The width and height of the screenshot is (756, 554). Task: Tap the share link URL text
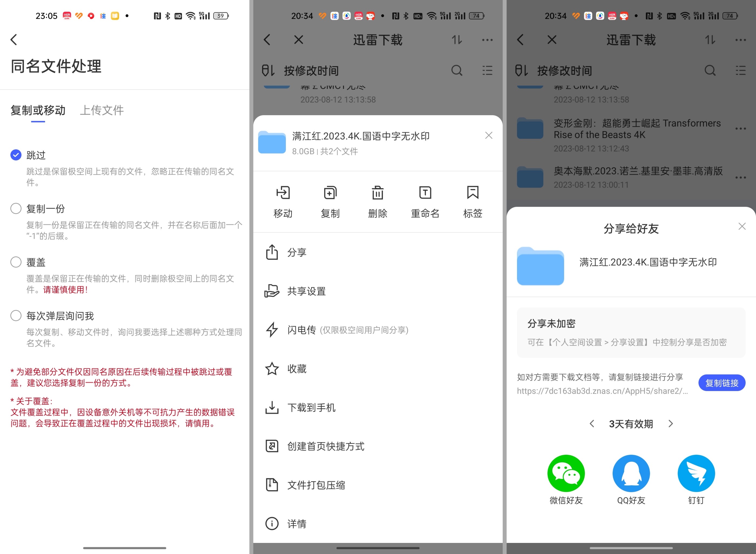tap(602, 391)
